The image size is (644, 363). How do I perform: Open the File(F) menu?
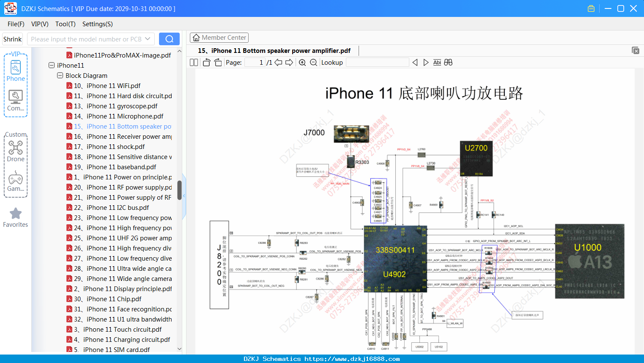(16, 24)
